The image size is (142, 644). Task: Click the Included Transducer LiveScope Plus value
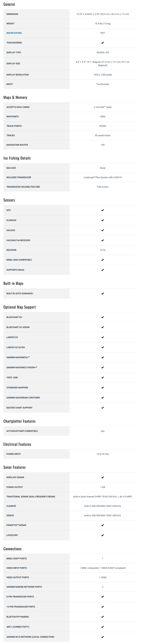(x=103, y=178)
